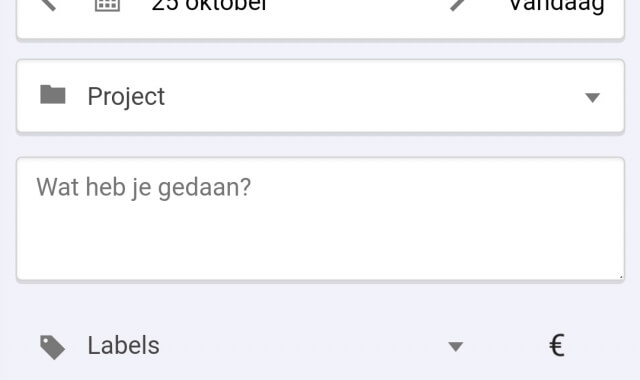This screenshot has height=380, width=640.
Task: Jump to today via Vandaag button
Action: 556,6
